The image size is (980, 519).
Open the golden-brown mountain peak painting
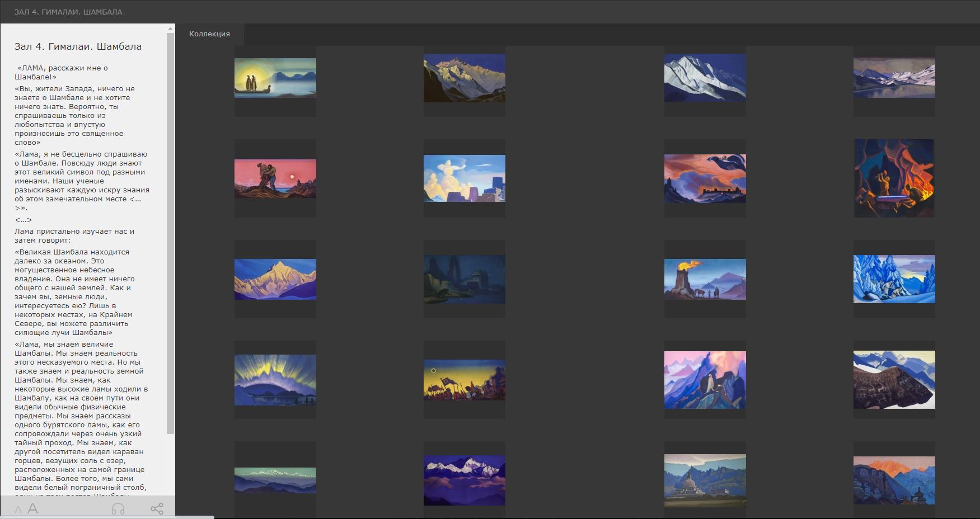point(464,78)
